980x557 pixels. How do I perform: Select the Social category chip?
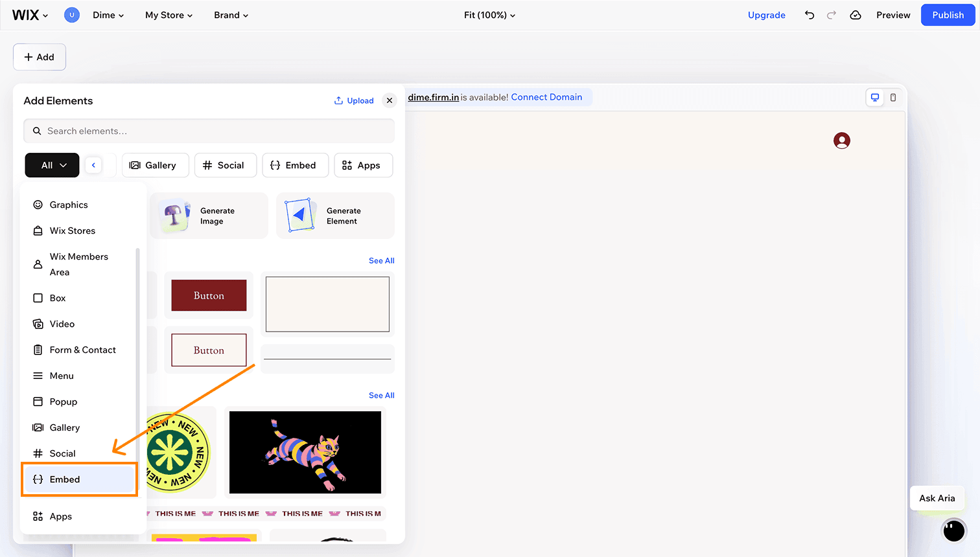point(226,165)
